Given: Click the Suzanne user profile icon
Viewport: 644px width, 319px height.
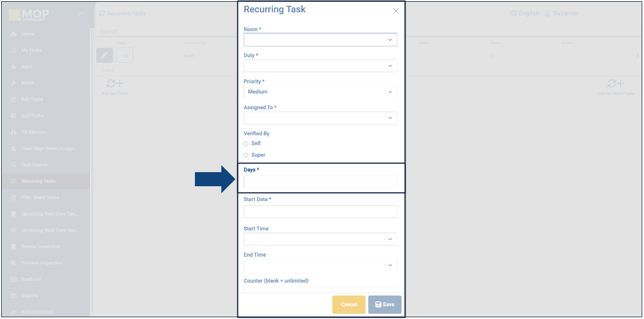Looking at the screenshot, I should [547, 13].
